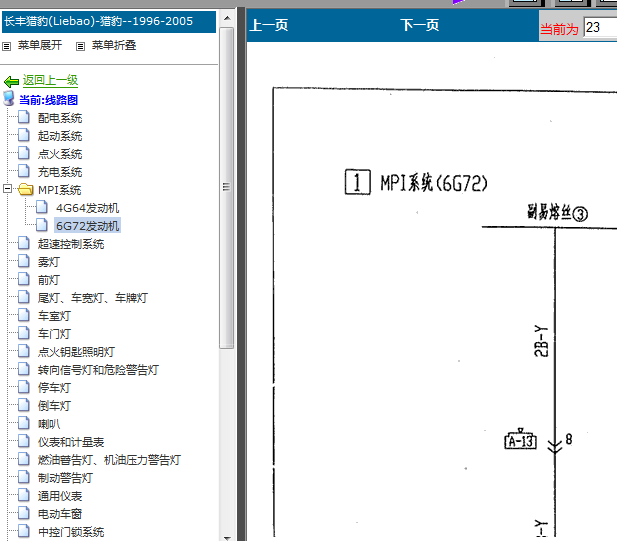Image resolution: width=617 pixels, height=541 pixels.
Task: Click the page icon beside 喇叭
Action: tap(24, 423)
